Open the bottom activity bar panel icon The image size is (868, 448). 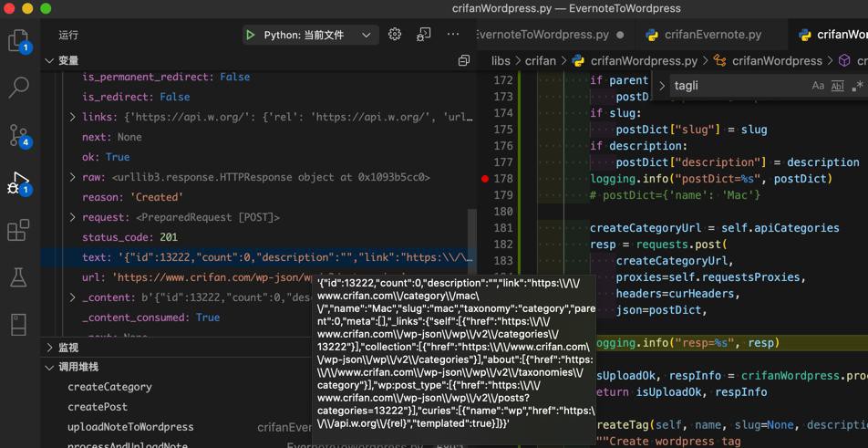pos(19,325)
